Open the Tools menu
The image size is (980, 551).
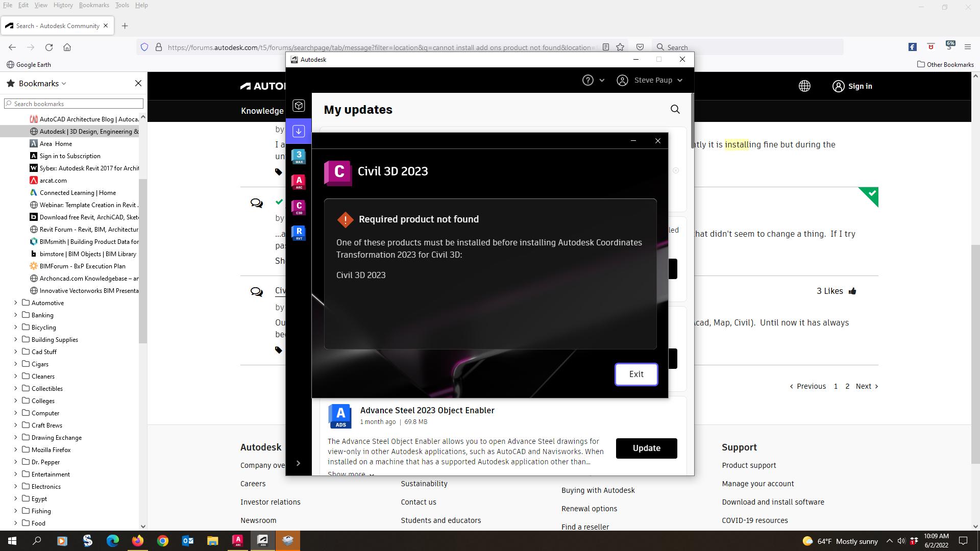tap(122, 5)
